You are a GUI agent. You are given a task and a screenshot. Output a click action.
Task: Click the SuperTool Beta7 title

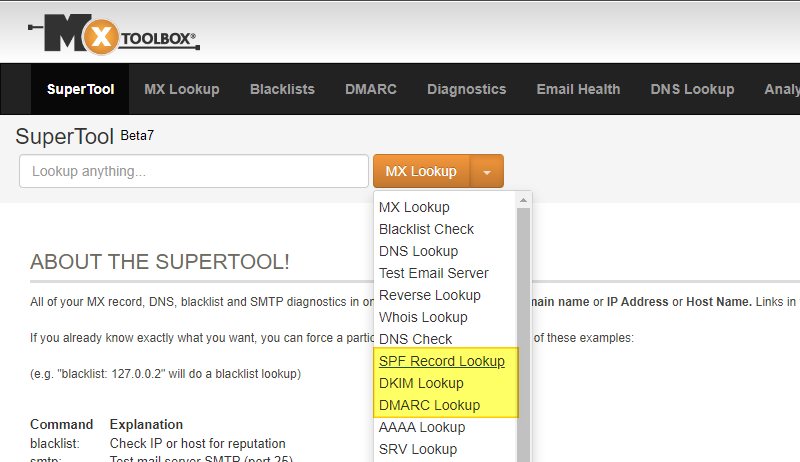tap(85, 136)
